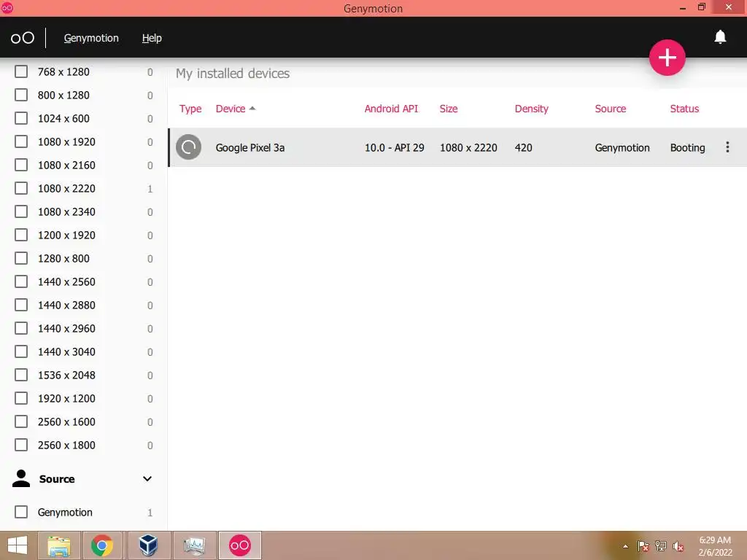Check the 1536 x 2048 size filter
The width and height of the screenshot is (747, 560).
21,375
